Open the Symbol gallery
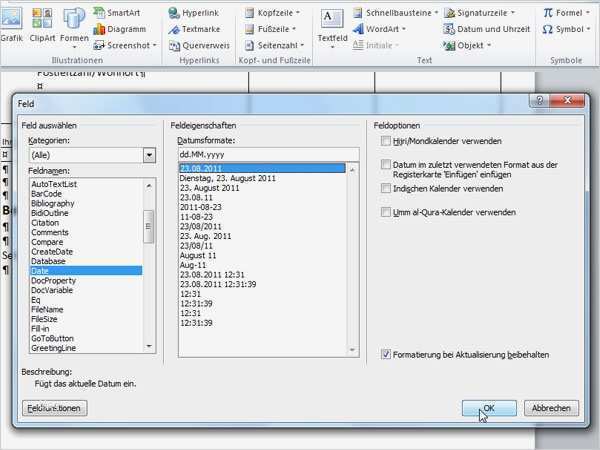Image resolution: width=600 pixels, height=450 pixels. coord(566,29)
